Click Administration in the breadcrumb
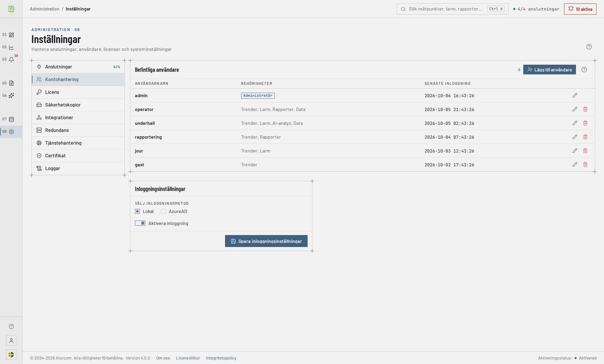 [x=44, y=9]
